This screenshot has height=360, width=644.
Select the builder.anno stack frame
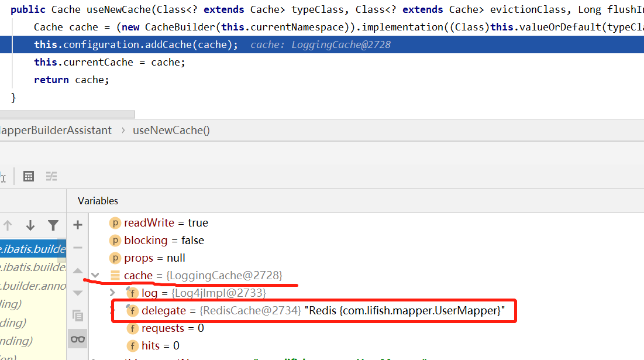(33, 286)
